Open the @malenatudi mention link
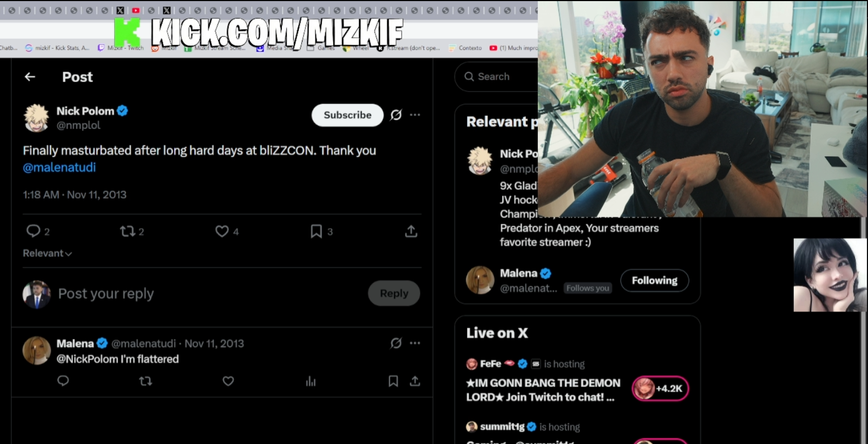868x444 pixels. (x=60, y=167)
